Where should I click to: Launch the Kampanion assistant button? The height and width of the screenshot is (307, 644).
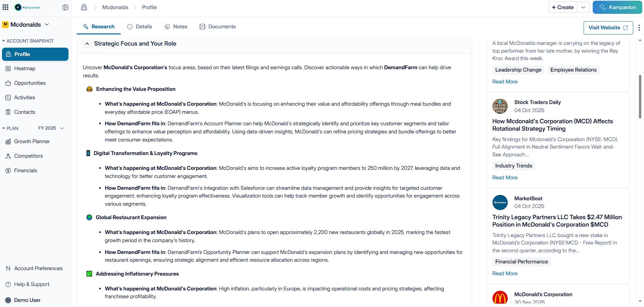click(617, 7)
